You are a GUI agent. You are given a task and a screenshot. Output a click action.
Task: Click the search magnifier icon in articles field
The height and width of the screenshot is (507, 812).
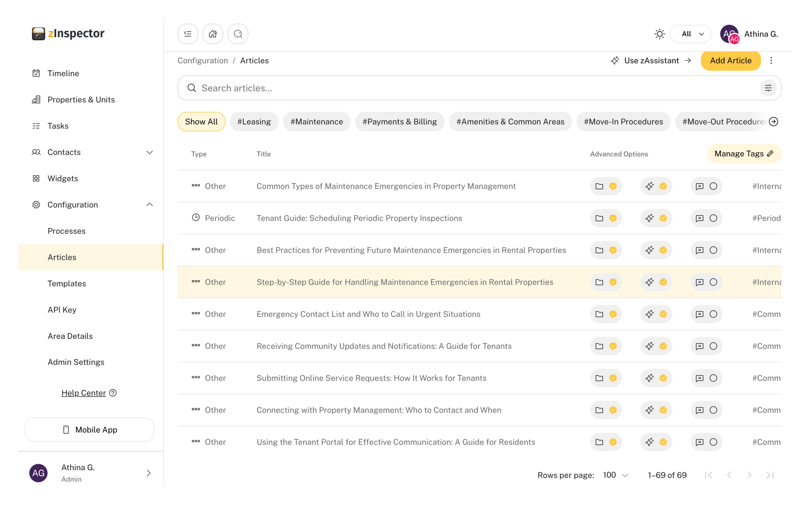[x=192, y=88]
